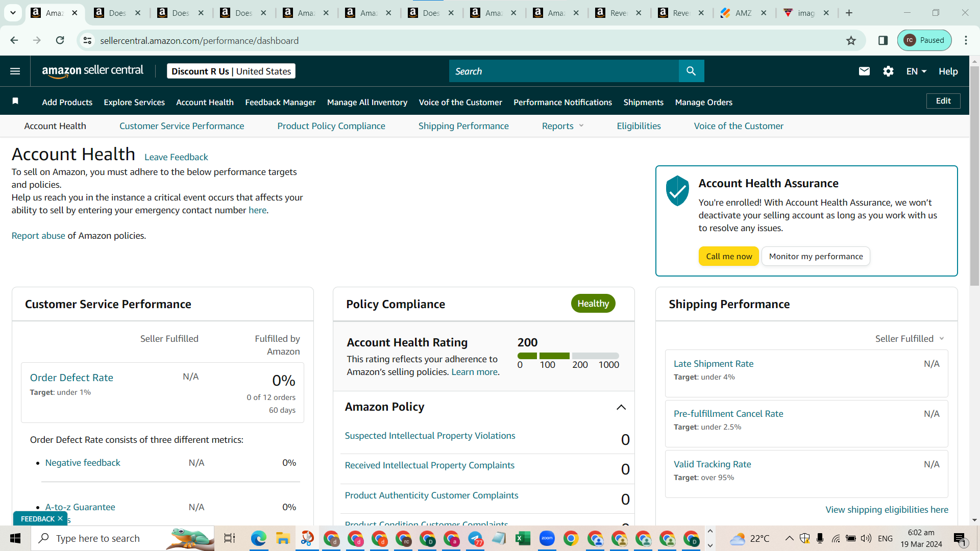Viewport: 980px width, 551px height.
Task: Click the Windows taskbar search box
Action: [x=122, y=538]
